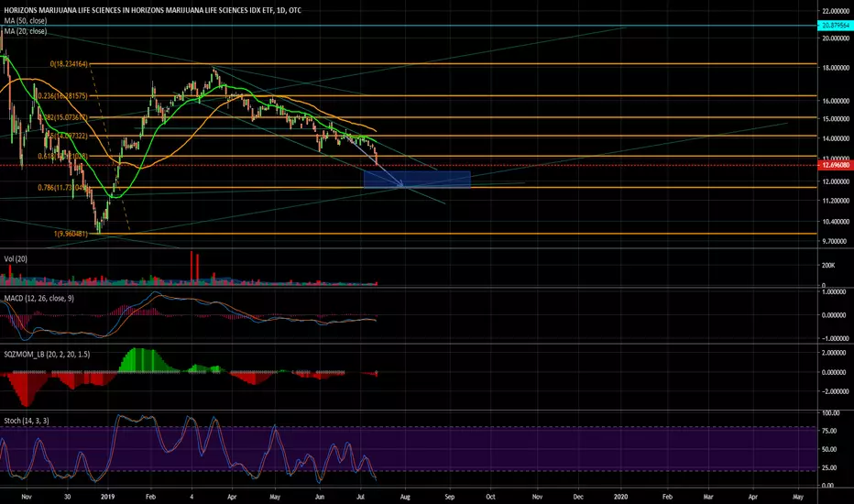Click the Jul label on time axis
The width and height of the screenshot is (854, 504).
(x=360, y=497)
